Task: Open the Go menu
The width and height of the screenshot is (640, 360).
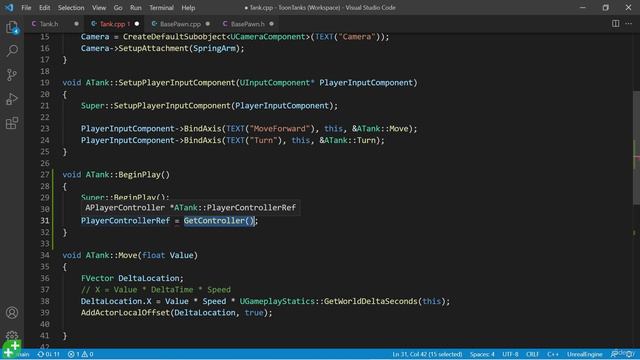Action: [x=118, y=8]
